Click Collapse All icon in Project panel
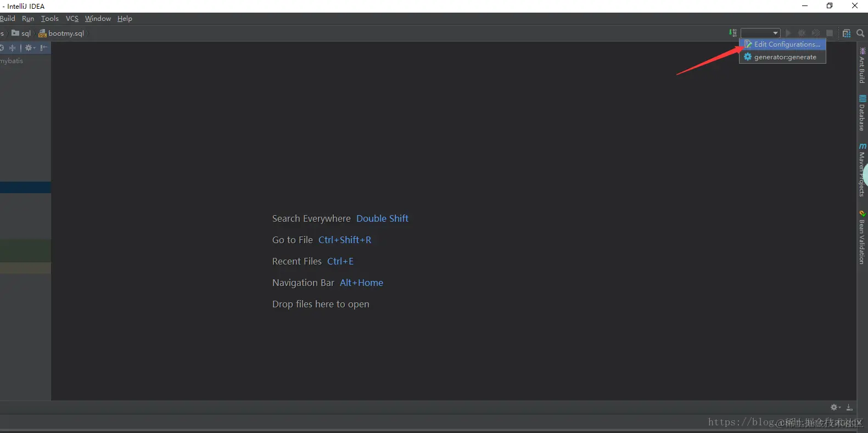This screenshot has height=433, width=868. [x=13, y=48]
